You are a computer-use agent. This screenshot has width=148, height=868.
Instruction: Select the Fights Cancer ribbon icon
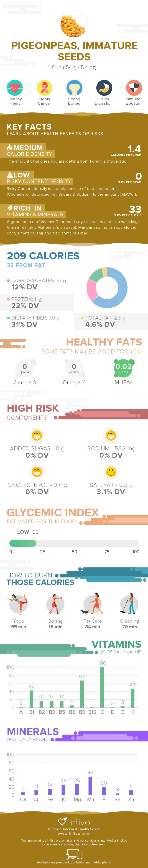44,88
